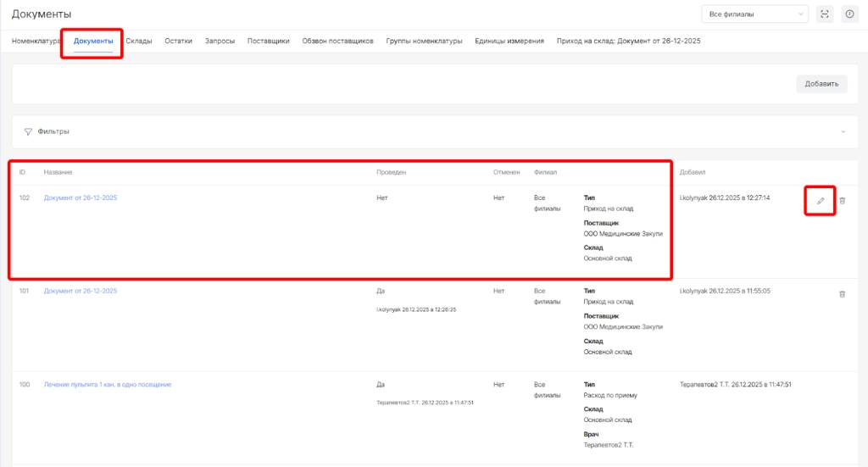This screenshot has width=868, height=467.
Task: Click the funnel filter icon
Action: click(28, 131)
